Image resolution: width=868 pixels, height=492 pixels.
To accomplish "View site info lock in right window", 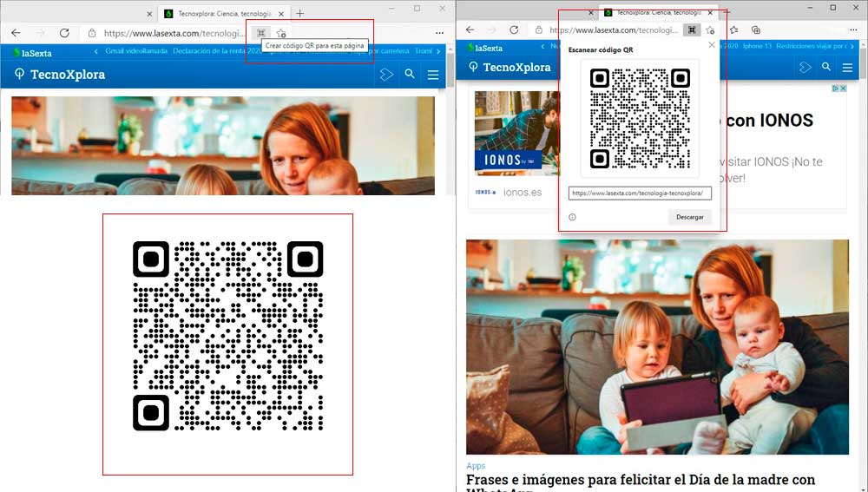I will tap(538, 30).
